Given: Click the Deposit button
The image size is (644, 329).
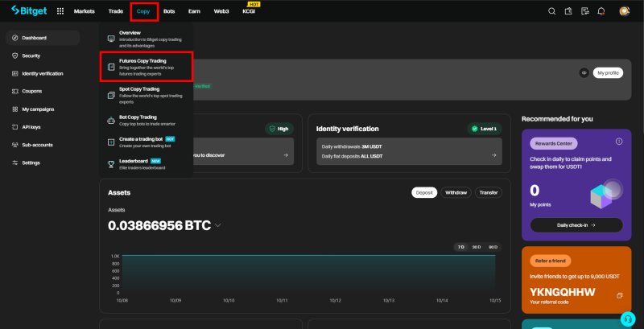Looking at the screenshot, I should click(424, 192).
